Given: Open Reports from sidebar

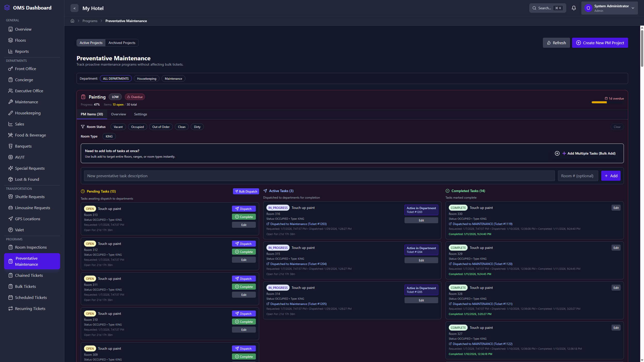Looking at the screenshot, I should pyautogui.click(x=22, y=51).
